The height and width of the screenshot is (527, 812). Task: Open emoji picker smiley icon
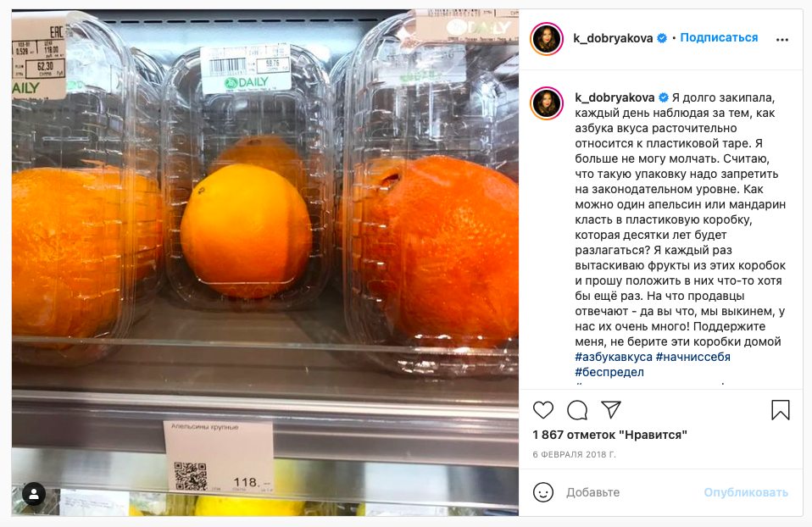coord(542,492)
